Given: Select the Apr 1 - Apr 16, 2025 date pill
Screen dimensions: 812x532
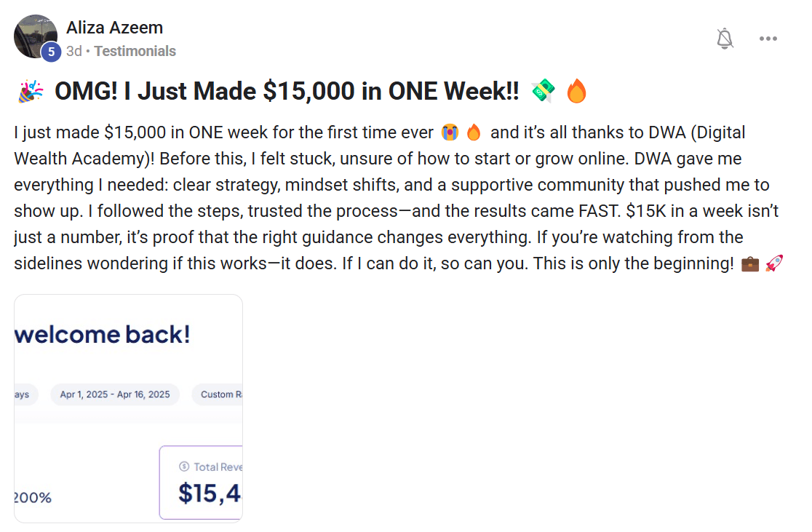Looking at the screenshot, I should click(x=115, y=394).
